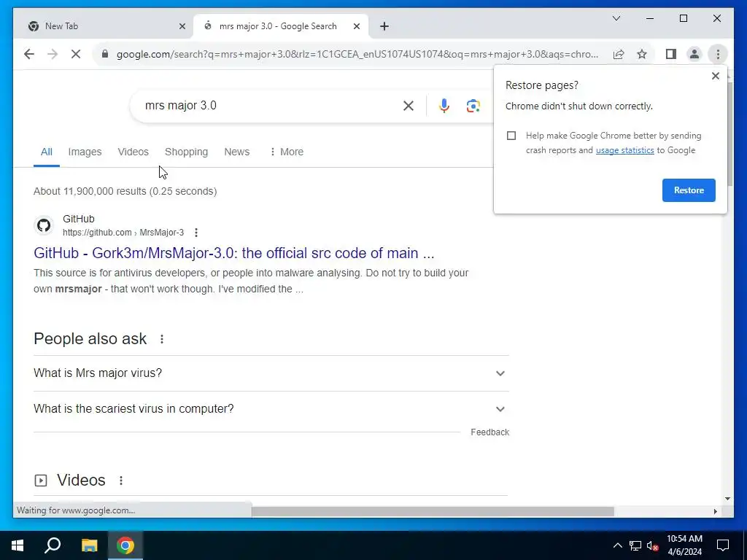
Task: Open the three-dot options for the GitHub result
Action: (196, 233)
